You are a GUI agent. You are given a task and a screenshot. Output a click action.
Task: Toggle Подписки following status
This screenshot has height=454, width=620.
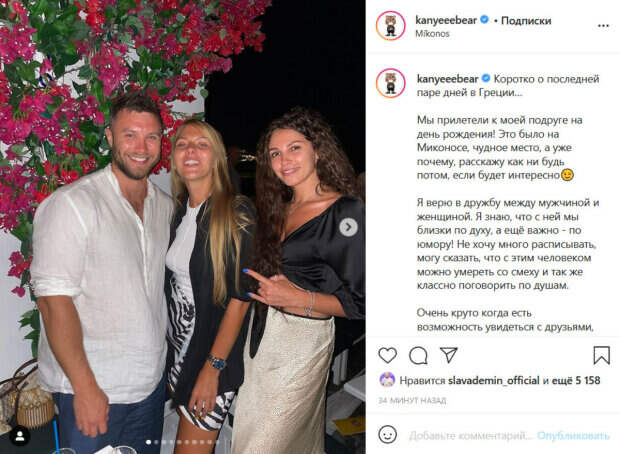(526, 21)
